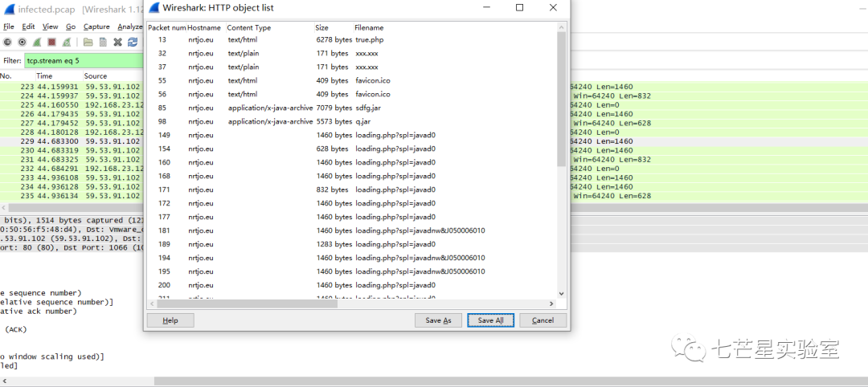The height and width of the screenshot is (387, 868).
Task: Select the sdfg.jar object row
Action: [351, 108]
